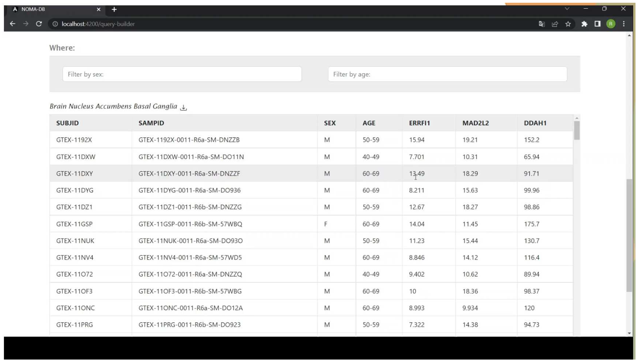Click the translate page icon
Image resolution: width=641 pixels, height=364 pixels.
(x=542, y=24)
